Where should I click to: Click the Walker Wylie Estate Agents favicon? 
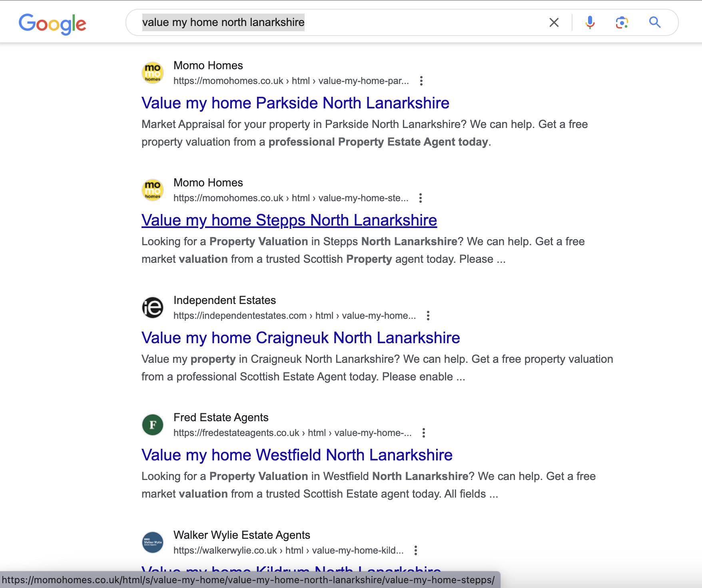153,542
